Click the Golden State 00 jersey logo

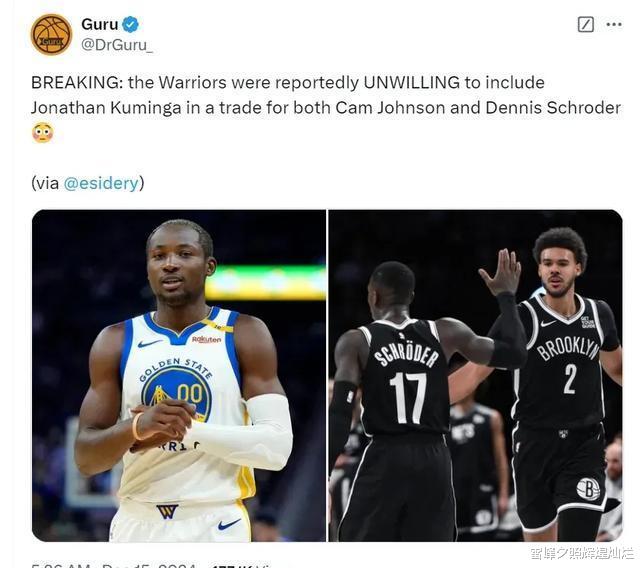(176, 390)
